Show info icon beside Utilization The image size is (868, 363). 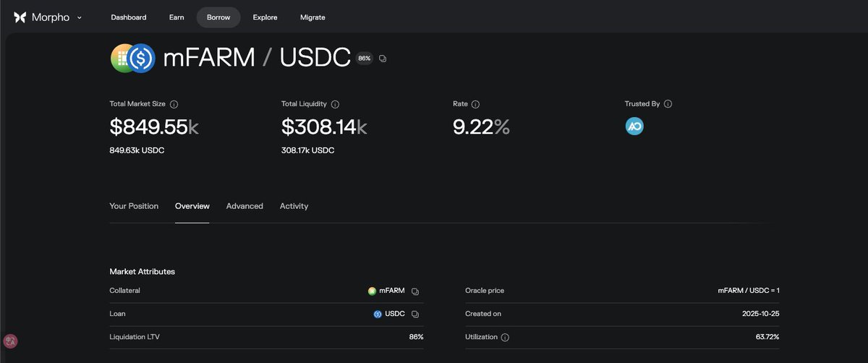point(505,338)
